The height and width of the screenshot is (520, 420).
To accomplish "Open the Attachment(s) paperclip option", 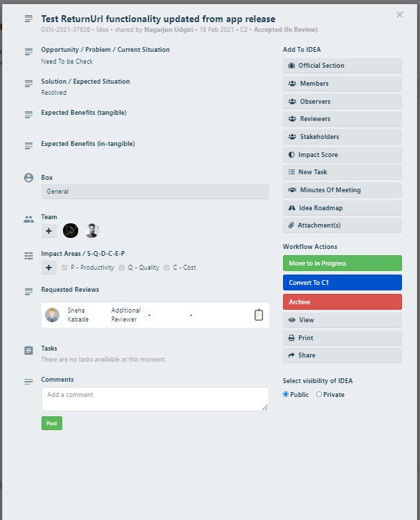I will coord(342,225).
